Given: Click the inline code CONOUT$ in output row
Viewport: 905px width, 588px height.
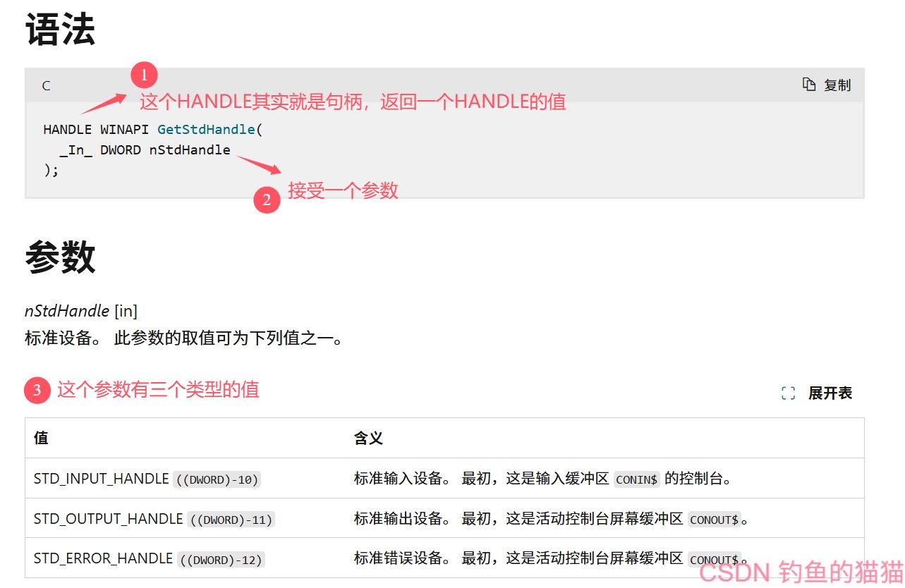Looking at the screenshot, I should (714, 520).
